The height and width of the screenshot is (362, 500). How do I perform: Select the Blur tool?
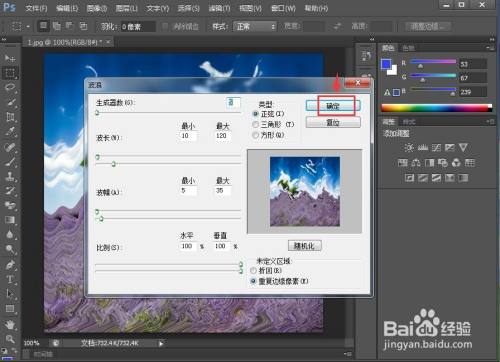pyautogui.click(x=10, y=234)
